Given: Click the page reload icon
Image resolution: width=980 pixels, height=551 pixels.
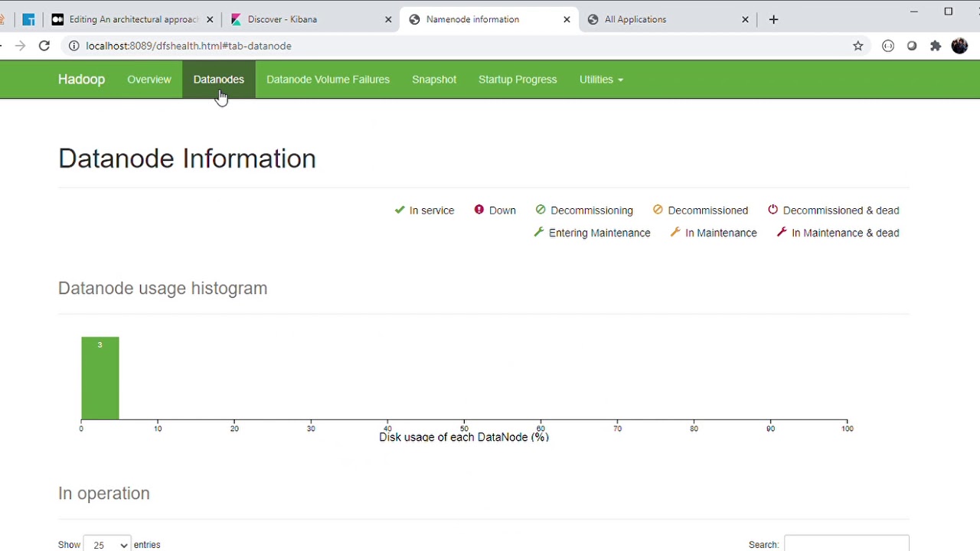Looking at the screenshot, I should [44, 46].
